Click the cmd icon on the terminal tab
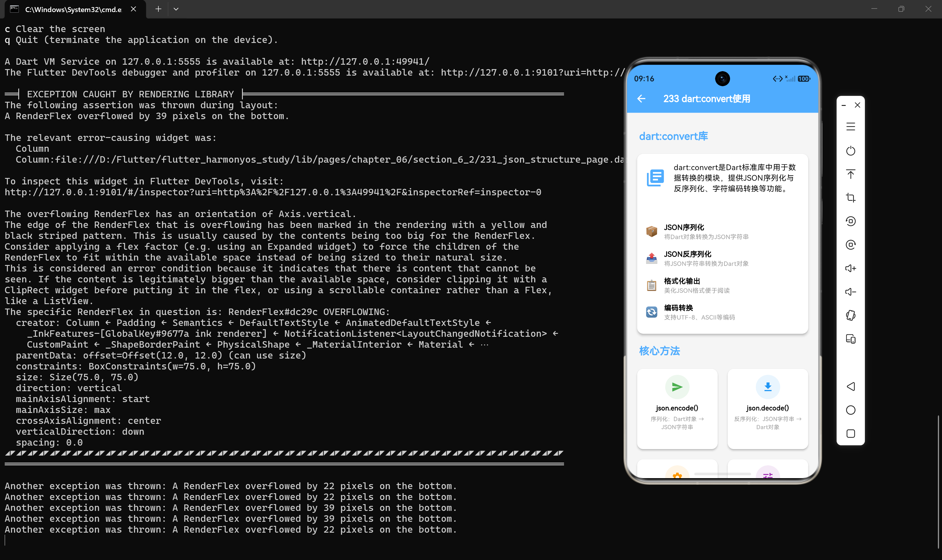Image resolution: width=942 pixels, height=560 pixels. [x=14, y=9]
